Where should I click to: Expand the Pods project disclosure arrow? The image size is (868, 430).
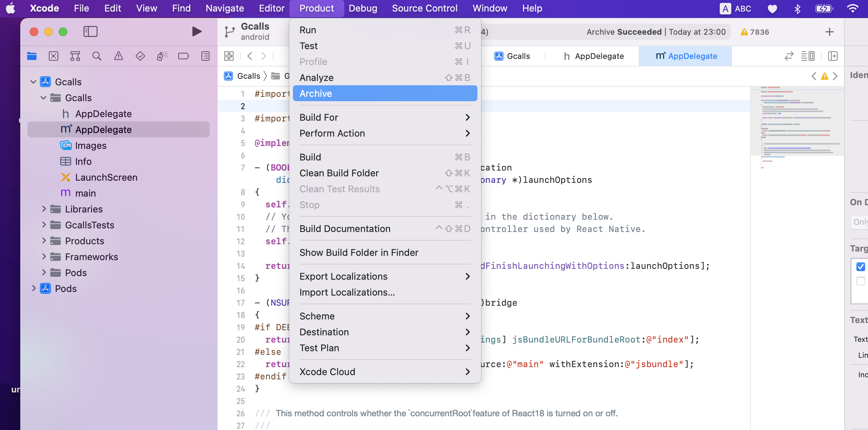point(33,289)
